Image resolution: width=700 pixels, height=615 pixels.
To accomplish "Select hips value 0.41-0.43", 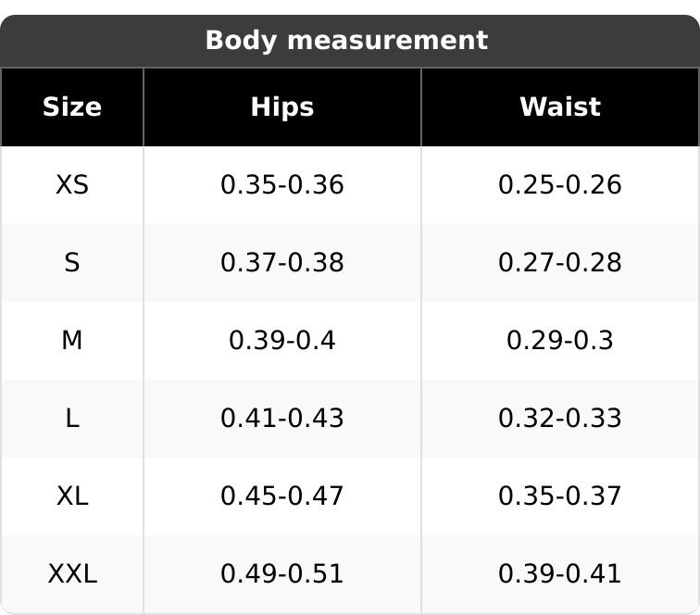I will click(x=282, y=419).
